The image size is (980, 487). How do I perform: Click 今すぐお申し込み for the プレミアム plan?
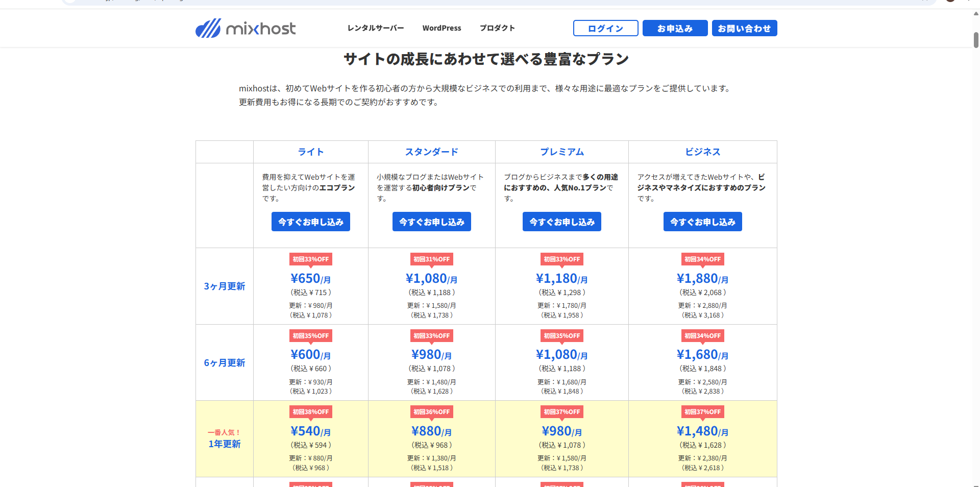tap(561, 222)
